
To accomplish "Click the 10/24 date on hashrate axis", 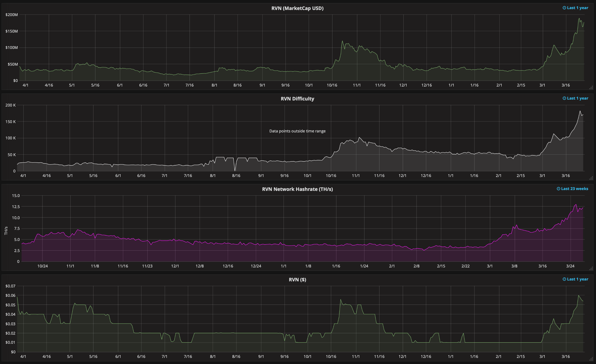I will tap(43, 266).
